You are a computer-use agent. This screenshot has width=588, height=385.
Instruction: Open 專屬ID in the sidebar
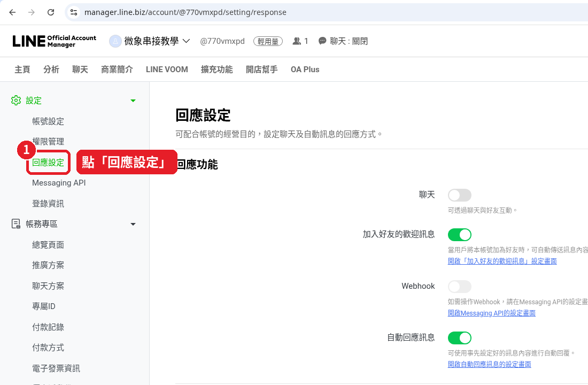(43, 306)
